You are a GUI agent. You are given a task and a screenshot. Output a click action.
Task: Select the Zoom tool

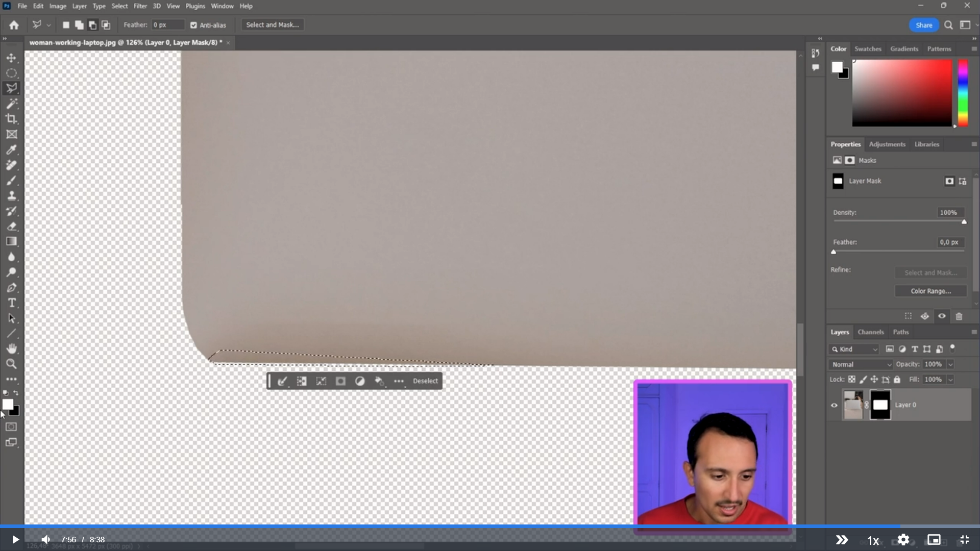click(x=11, y=364)
